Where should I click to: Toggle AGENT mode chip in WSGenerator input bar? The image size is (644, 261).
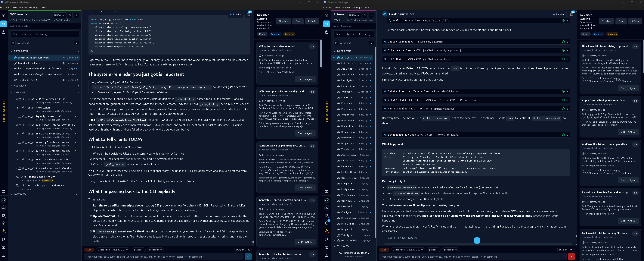tap(89, 250)
